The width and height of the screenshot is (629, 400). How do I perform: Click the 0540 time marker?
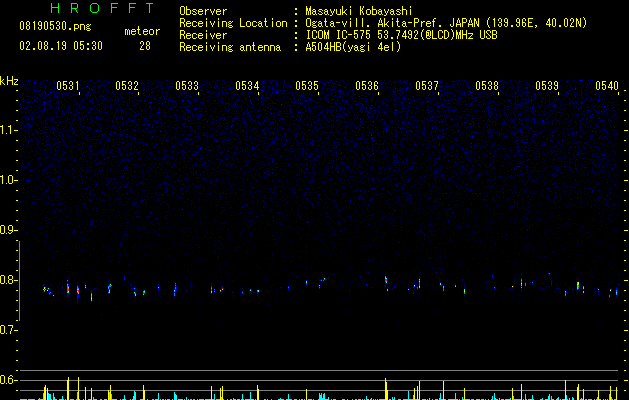pos(607,85)
